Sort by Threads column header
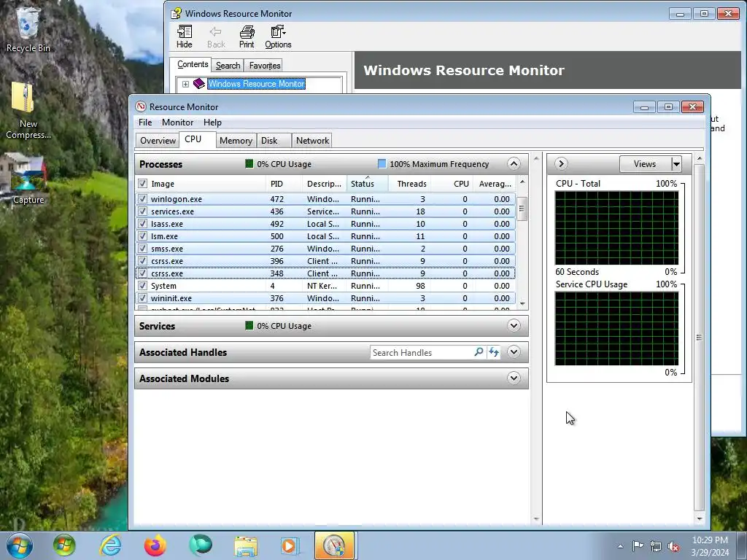This screenshot has height=560, width=747. pyautogui.click(x=410, y=183)
